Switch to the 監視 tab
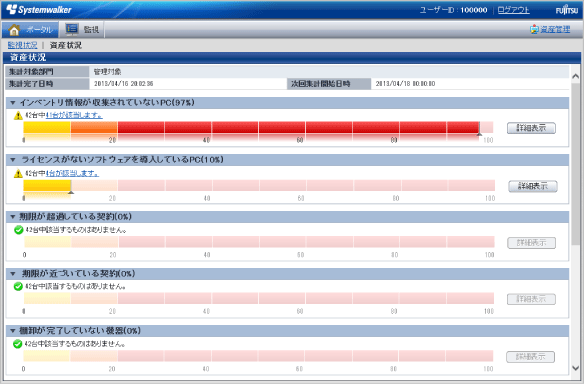 point(82,29)
